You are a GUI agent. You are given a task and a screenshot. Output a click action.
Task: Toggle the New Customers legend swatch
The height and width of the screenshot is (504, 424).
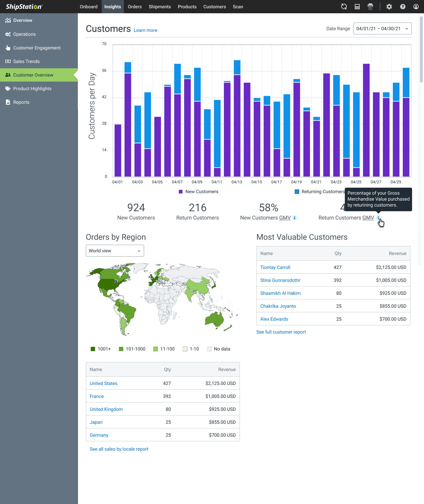coord(181,192)
